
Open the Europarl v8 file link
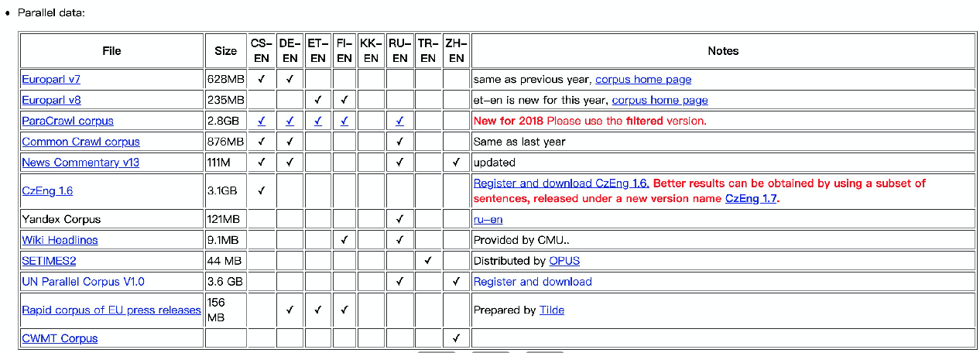pyautogui.click(x=51, y=100)
